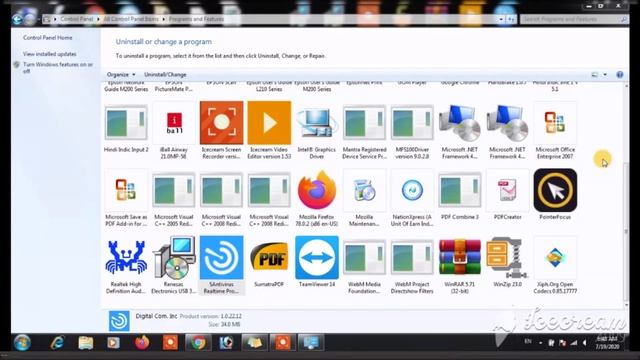Select Hindi Indic Input 2 program icon

tap(126, 123)
